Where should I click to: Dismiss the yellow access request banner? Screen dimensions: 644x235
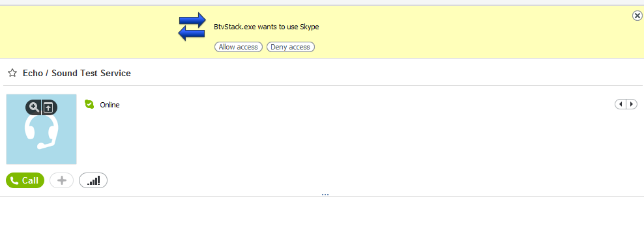(637, 16)
